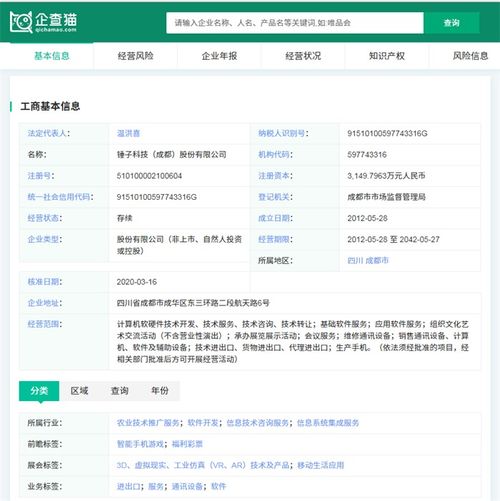Open the 软件 business tag
The width and height of the screenshot is (500, 501).
(219, 486)
